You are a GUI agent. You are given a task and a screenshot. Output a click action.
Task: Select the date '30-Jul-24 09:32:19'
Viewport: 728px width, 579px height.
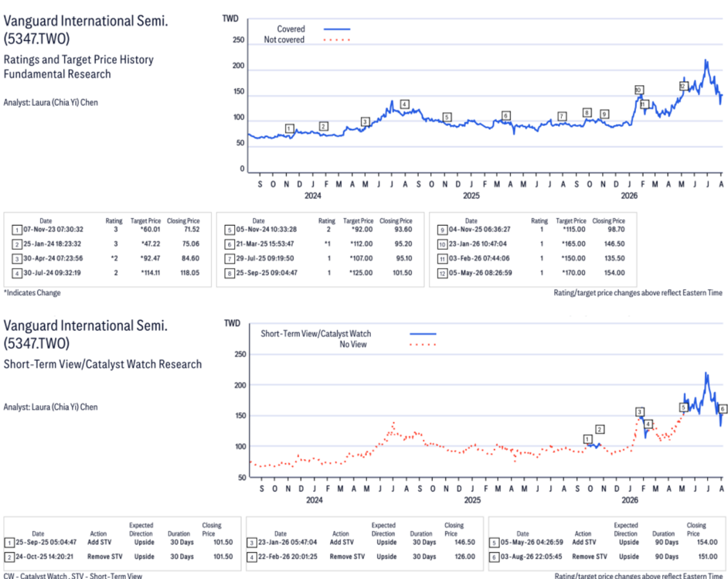coord(52,273)
